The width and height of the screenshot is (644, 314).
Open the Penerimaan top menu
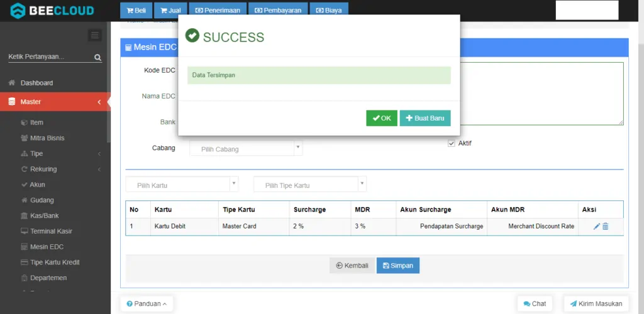[x=217, y=11]
